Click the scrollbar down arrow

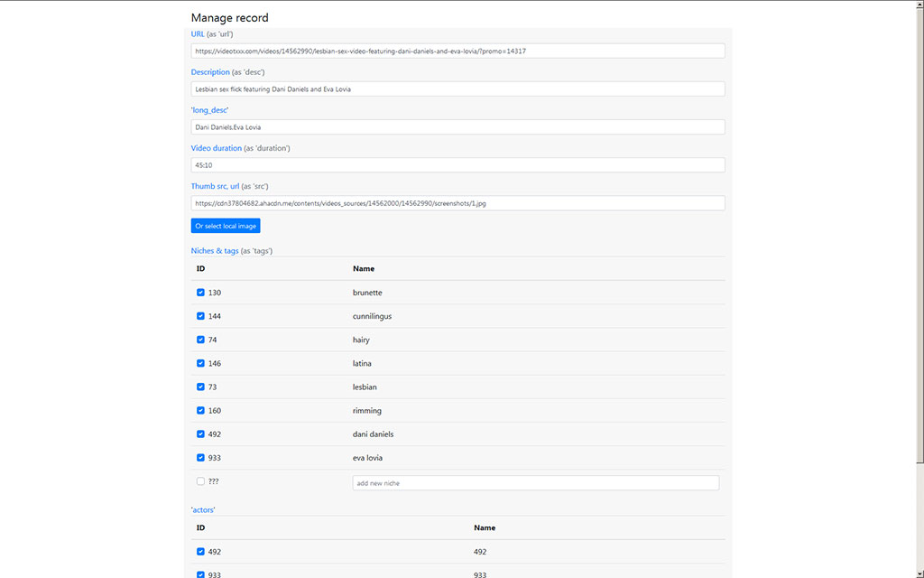[919, 573]
